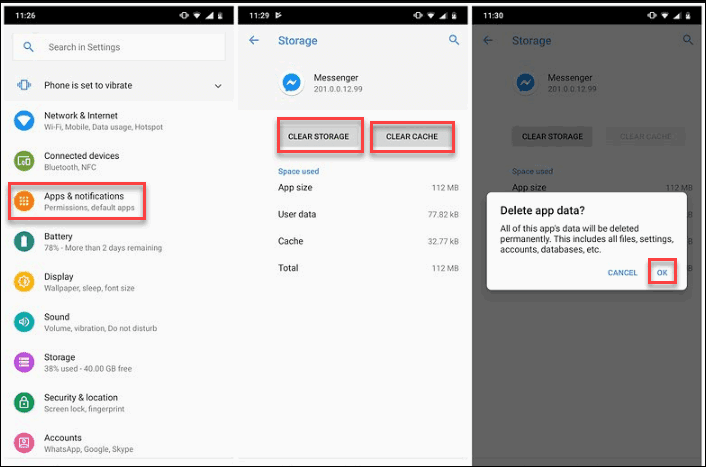Tap the 11:26 clock in status bar
The image size is (706, 467).
point(25,15)
